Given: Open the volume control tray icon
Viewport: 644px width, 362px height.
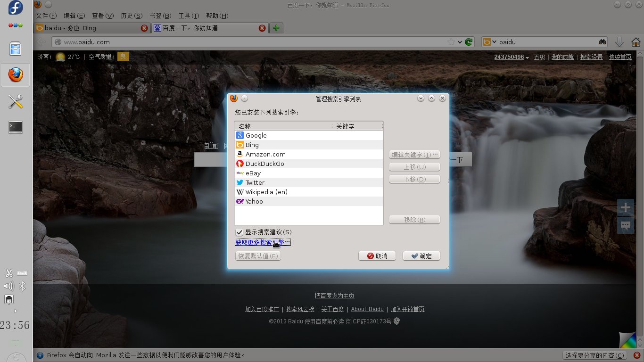Looking at the screenshot, I should point(8,286).
